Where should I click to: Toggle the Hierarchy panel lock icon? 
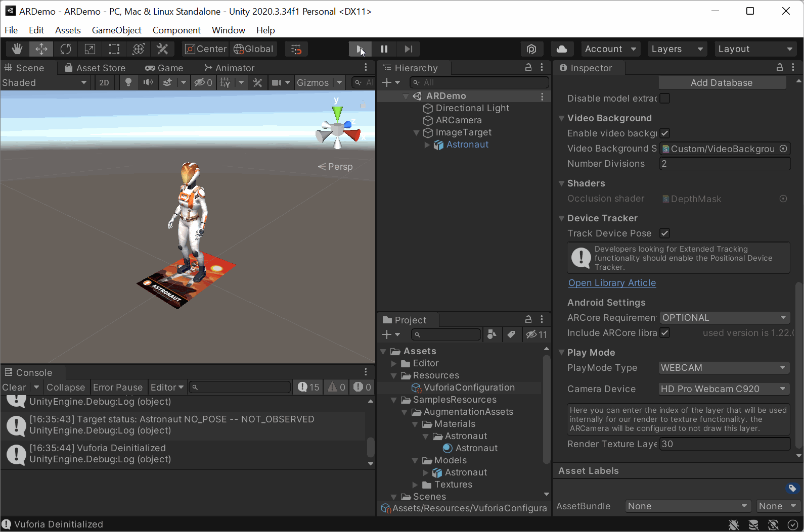point(528,67)
